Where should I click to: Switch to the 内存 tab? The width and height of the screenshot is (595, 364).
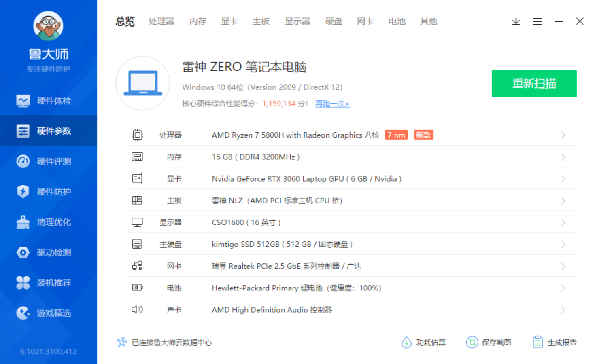(198, 21)
